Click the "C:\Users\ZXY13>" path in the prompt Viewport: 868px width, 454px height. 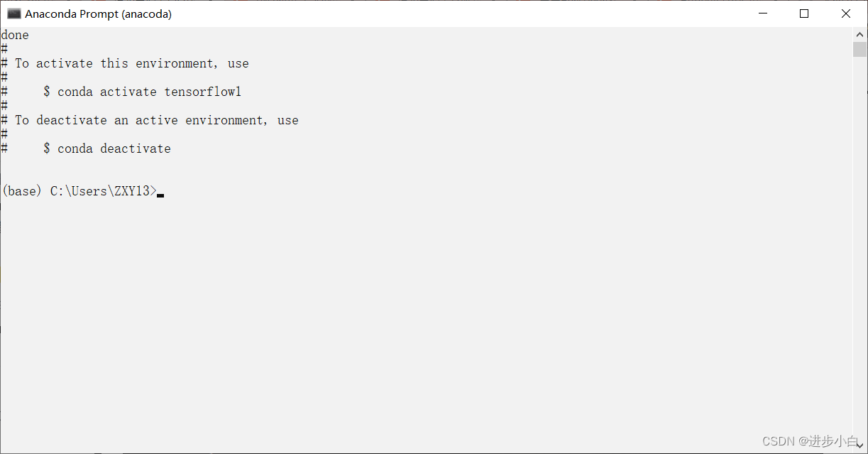(x=102, y=191)
